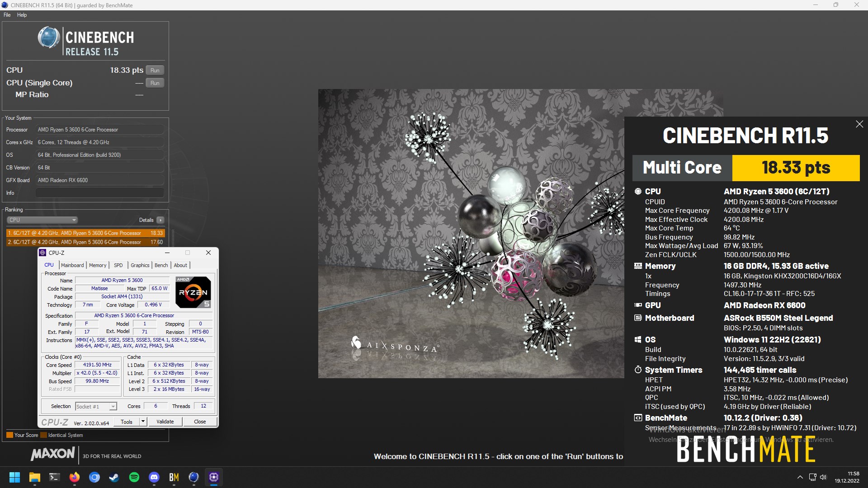Select second ranking entry scoring 17.60
Image resolution: width=868 pixels, height=488 pixels.
coord(85,242)
